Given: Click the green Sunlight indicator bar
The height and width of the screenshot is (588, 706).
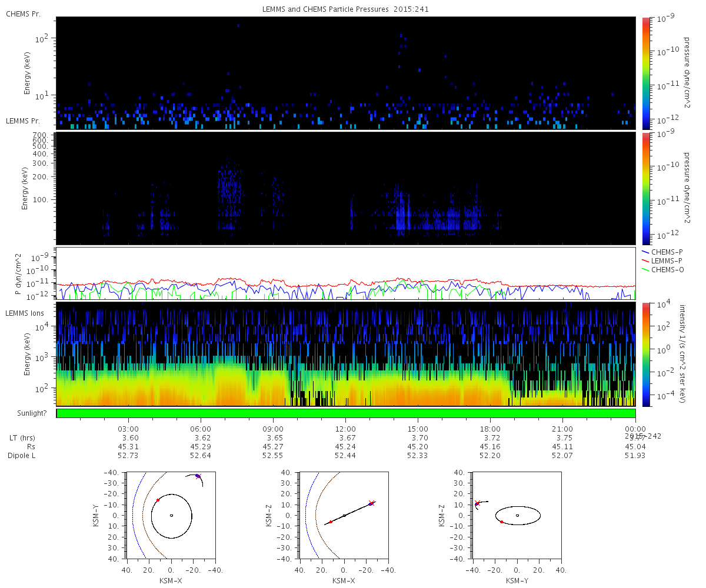Looking at the screenshot, I should pyautogui.click(x=345, y=413).
